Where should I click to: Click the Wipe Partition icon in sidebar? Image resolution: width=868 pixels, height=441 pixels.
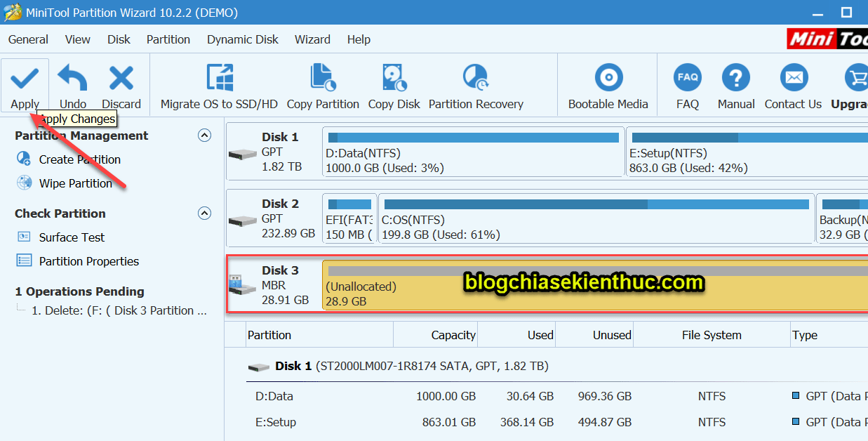pyautogui.click(x=24, y=183)
